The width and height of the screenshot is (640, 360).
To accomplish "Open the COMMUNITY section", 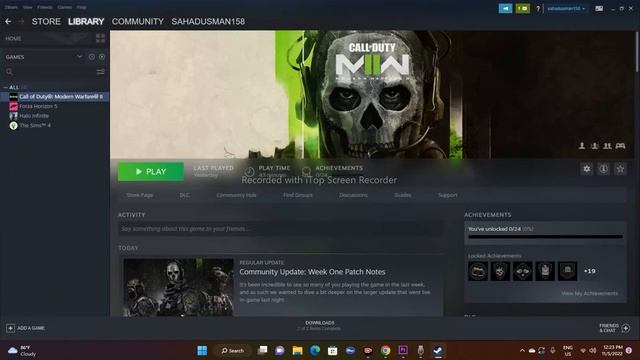I will click(138, 21).
